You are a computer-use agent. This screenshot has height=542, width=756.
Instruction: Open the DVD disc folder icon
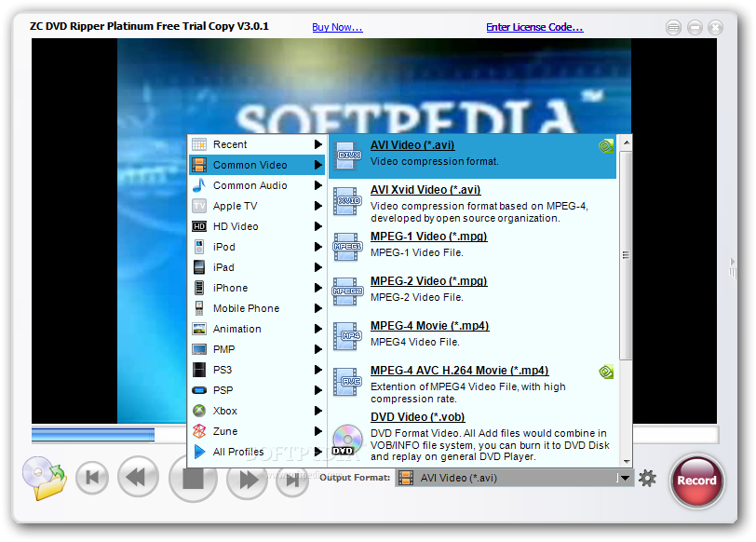click(44, 478)
